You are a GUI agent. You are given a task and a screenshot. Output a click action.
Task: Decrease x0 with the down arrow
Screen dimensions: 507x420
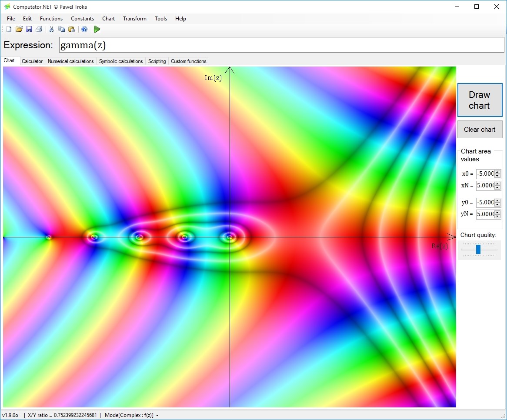[x=497, y=176]
